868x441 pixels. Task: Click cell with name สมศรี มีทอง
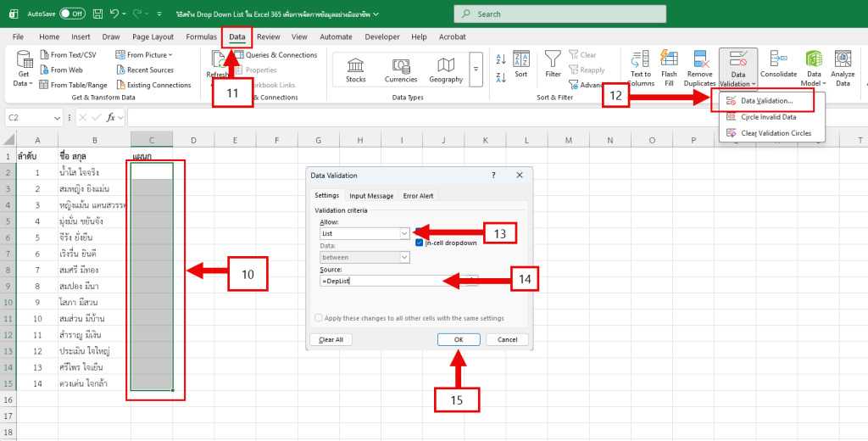[94, 270]
